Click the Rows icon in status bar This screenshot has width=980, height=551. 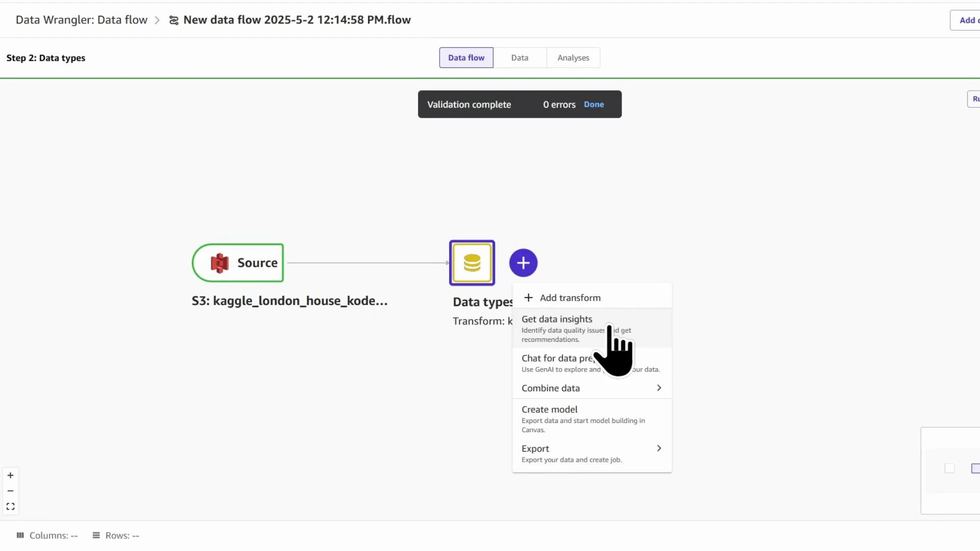[96, 535]
